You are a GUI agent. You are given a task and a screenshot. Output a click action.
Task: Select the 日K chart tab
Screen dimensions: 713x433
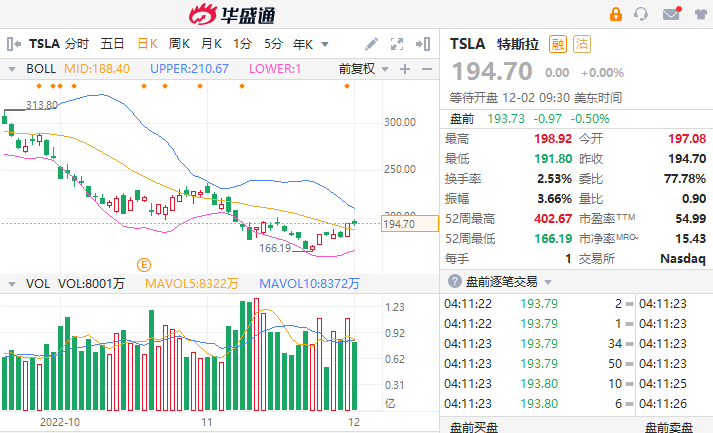(x=147, y=44)
